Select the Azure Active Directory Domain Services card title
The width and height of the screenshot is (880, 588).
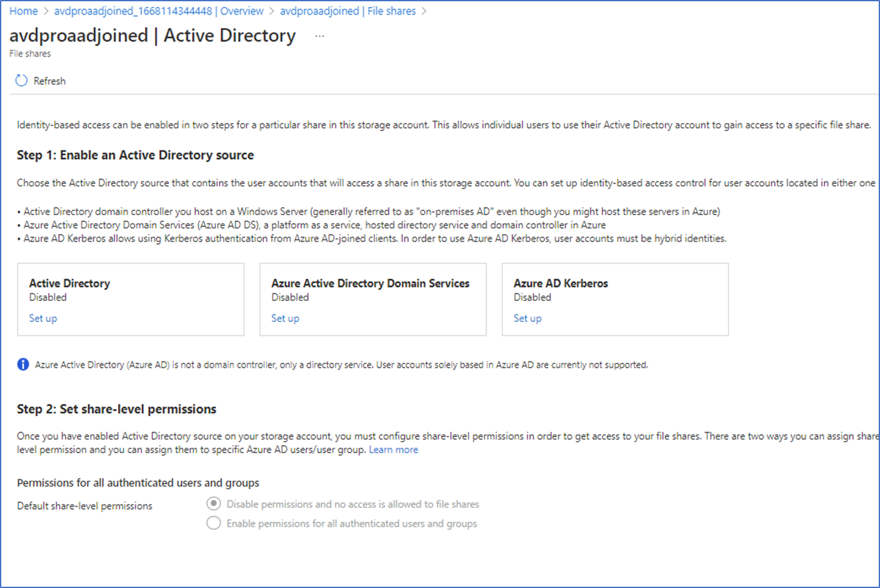point(371,283)
